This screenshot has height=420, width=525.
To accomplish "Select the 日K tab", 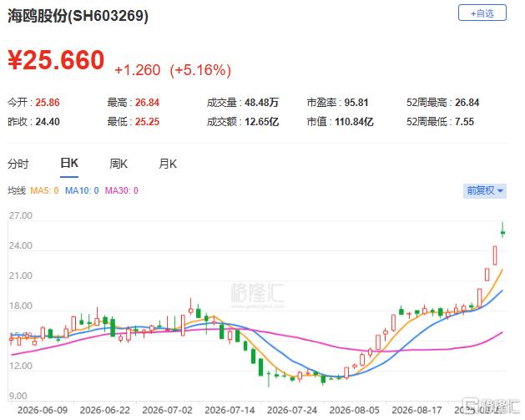I will pyautogui.click(x=69, y=163).
